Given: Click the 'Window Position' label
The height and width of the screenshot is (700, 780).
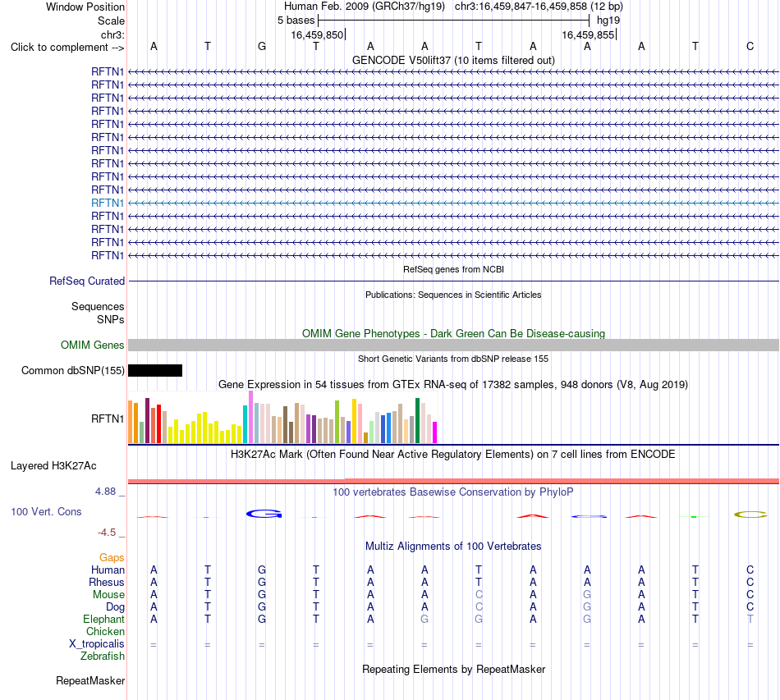Looking at the screenshot, I should click(x=85, y=7).
